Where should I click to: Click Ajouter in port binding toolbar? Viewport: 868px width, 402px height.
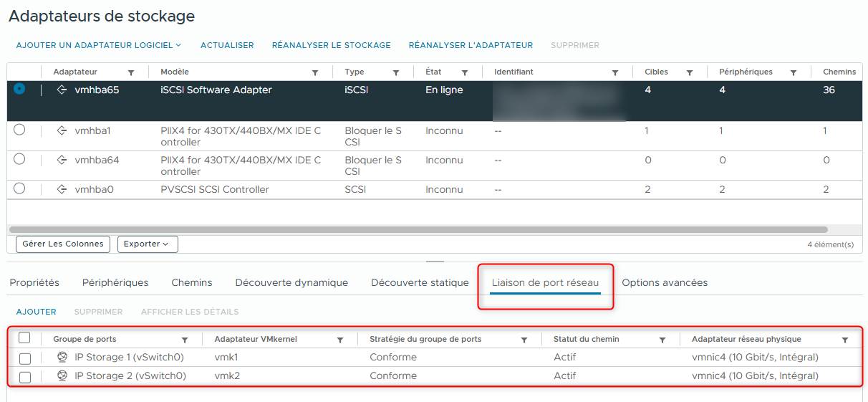click(x=37, y=312)
